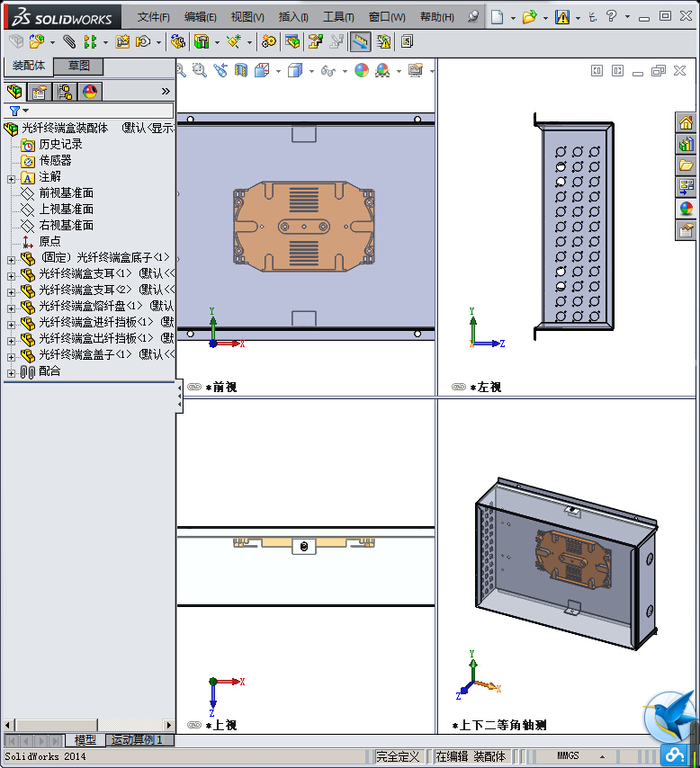The width and height of the screenshot is (700, 768).
Task: Select the 模型 tab
Action: (x=85, y=739)
